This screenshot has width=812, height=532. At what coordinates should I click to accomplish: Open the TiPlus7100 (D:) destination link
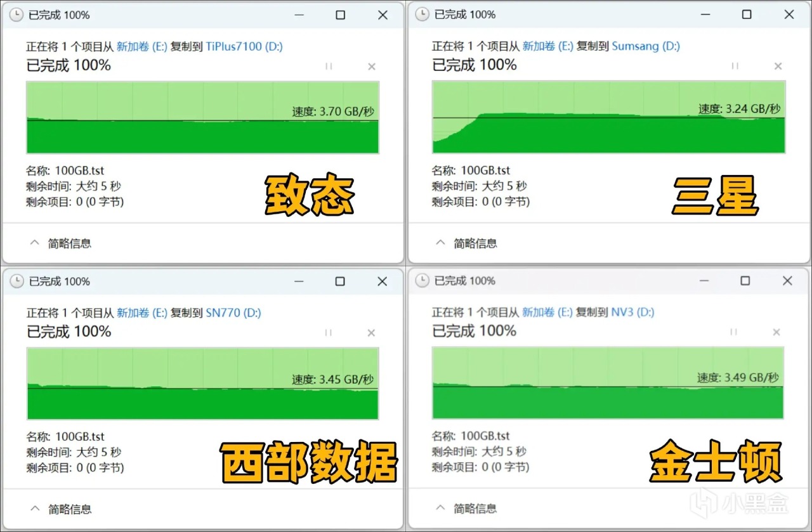[x=244, y=46]
